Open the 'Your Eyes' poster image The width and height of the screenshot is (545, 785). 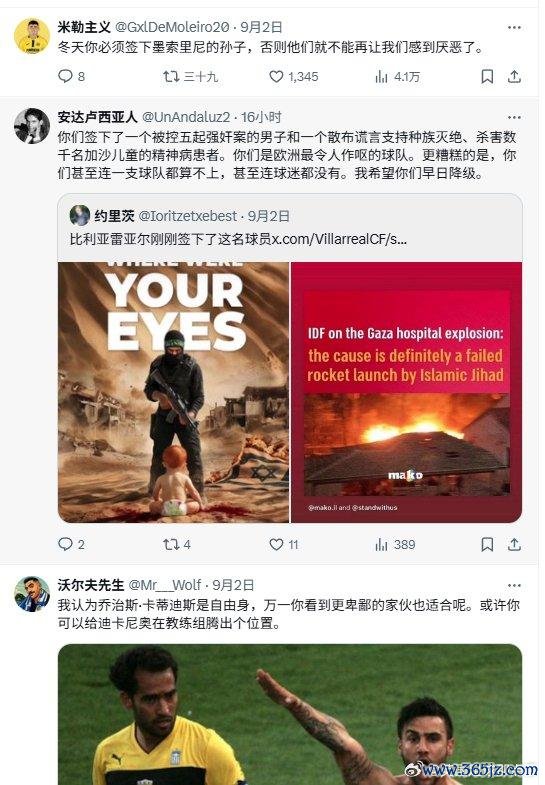(174, 392)
